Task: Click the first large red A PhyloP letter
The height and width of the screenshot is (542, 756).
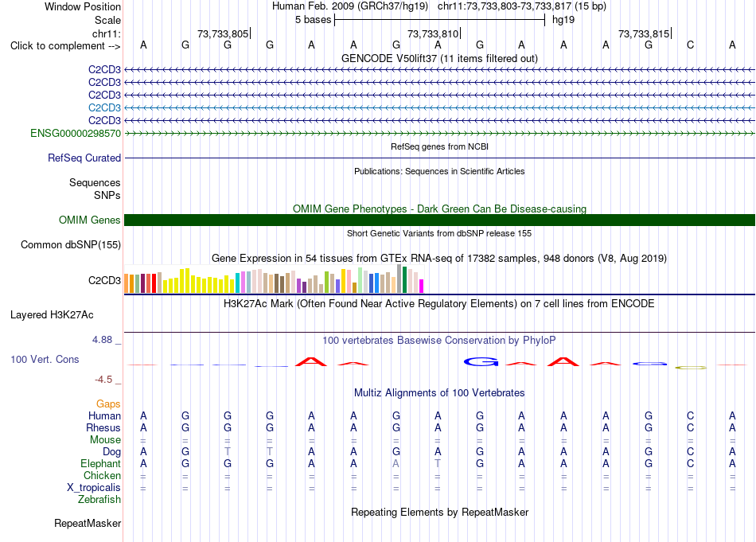Action: (x=311, y=361)
